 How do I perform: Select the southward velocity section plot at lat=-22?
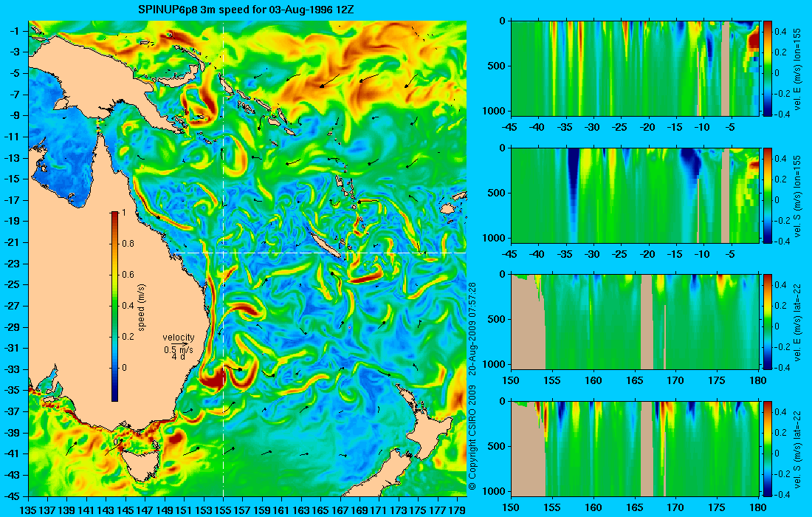click(x=635, y=448)
